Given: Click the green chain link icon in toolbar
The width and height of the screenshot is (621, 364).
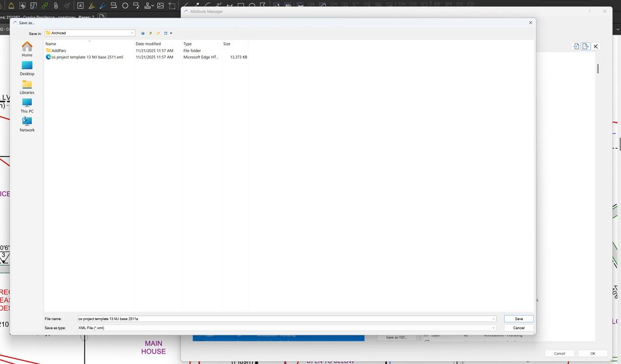Looking at the screenshot, I should [45, 6].
